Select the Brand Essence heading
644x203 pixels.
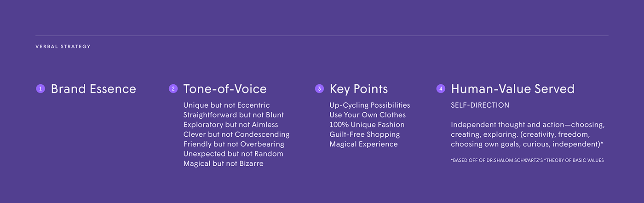pos(93,89)
